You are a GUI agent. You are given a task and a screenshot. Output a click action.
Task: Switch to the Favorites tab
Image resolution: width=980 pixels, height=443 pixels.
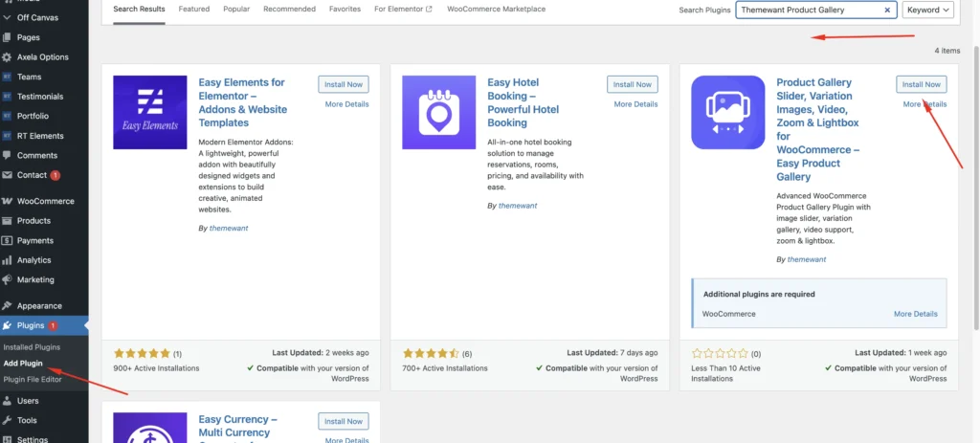pyautogui.click(x=345, y=10)
